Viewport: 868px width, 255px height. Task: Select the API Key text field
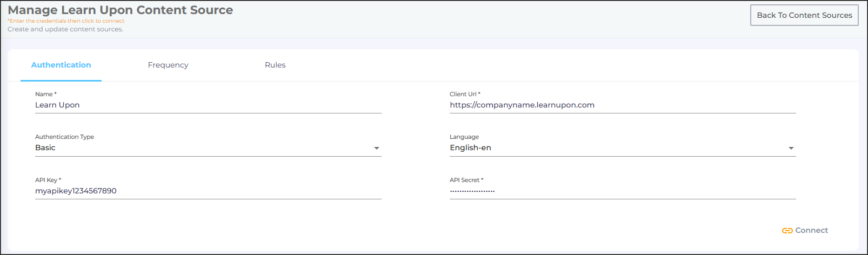(208, 191)
